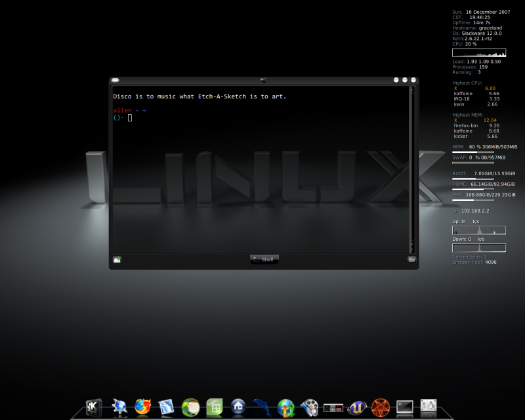525x420 pixels.
Task: Click the HOME disk usage bar
Action: (473, 190)
